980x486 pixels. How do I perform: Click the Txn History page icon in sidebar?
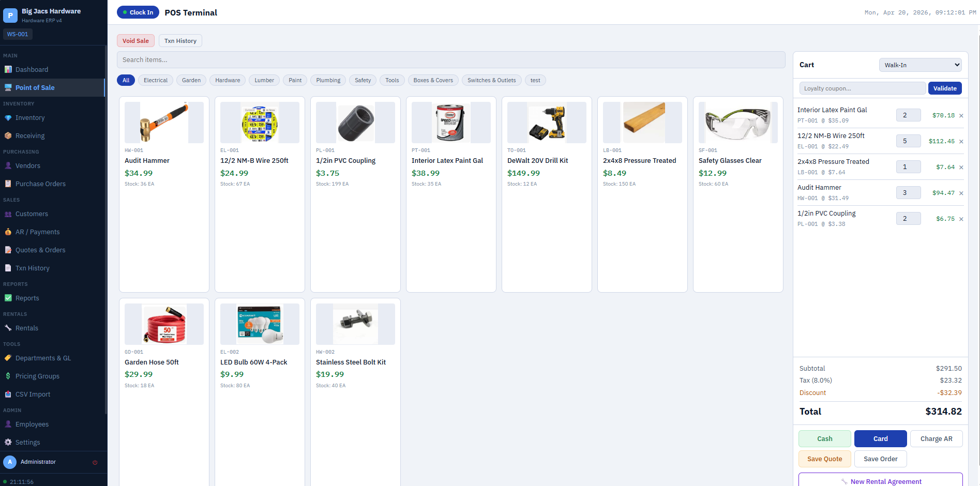8,268
